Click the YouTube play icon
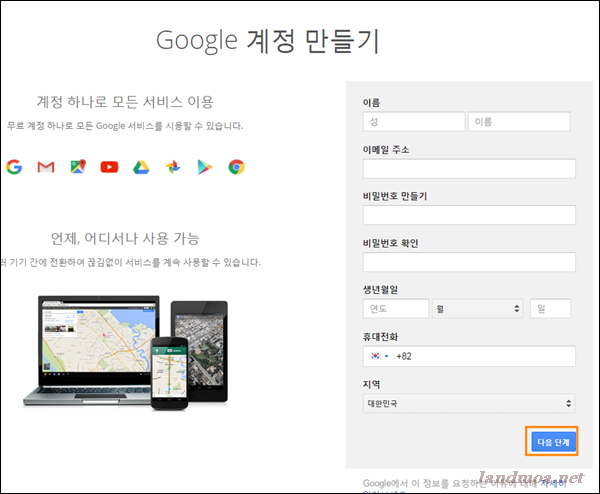The width and height of the screenshot is (600, 494). pos(109,167)
